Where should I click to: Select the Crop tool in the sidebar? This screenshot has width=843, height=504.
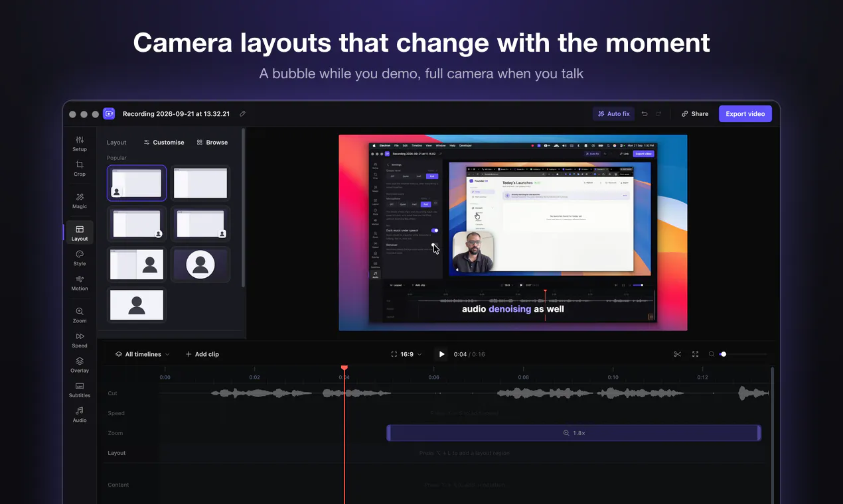click(80, 168)
